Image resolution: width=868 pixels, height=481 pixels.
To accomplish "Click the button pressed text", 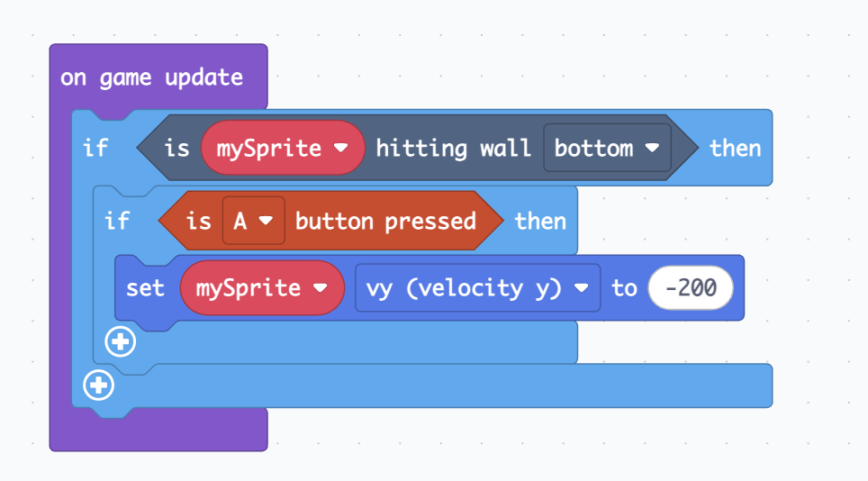I will point(386,221).
